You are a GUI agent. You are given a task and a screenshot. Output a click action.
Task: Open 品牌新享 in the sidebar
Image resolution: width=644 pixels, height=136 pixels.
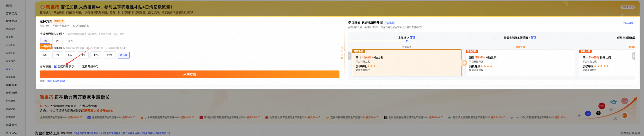tap(11, 77)
